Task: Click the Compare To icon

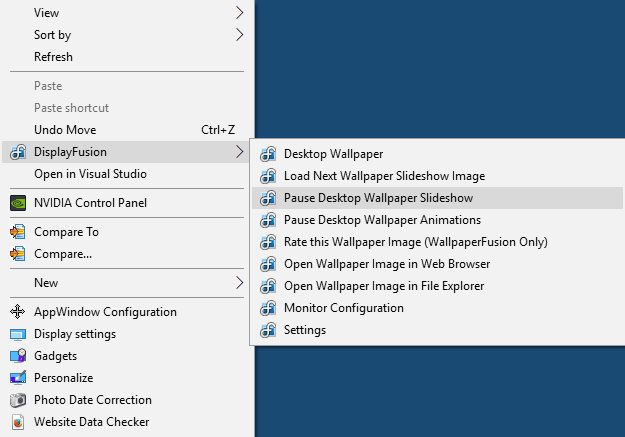Action: (x=17, y=232)
